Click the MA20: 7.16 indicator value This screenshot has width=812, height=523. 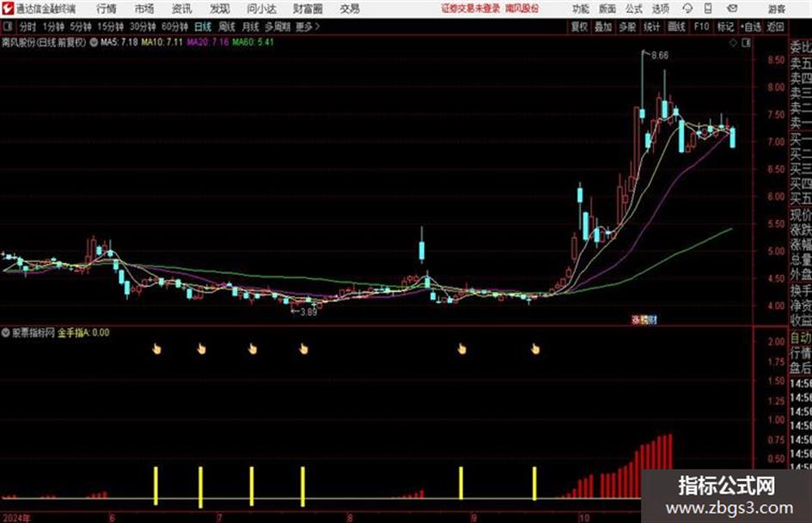point(208,42)
